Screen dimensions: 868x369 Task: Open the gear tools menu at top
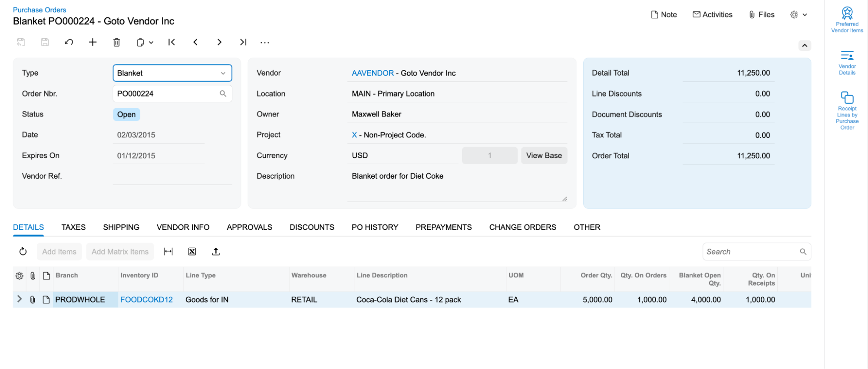[799, 15]
